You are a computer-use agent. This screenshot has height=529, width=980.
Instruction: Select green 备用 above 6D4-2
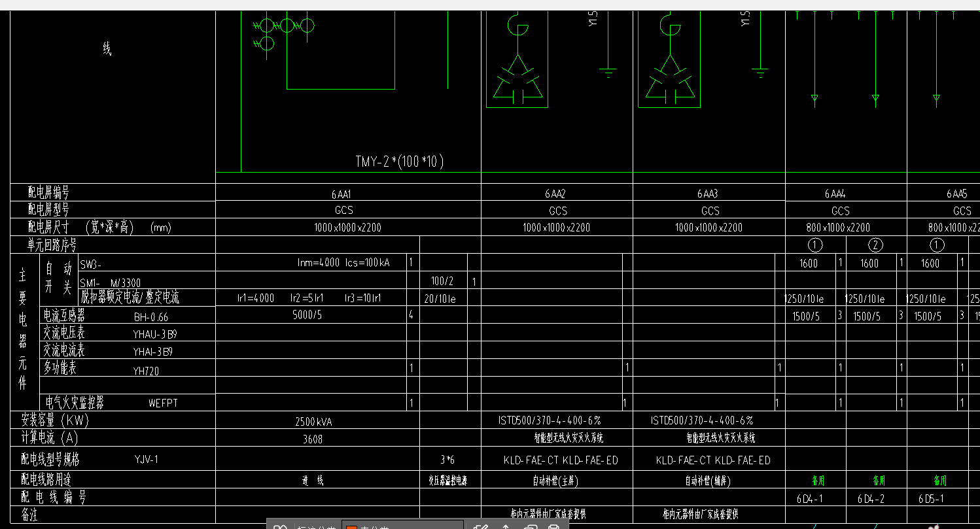coord(879,481)
